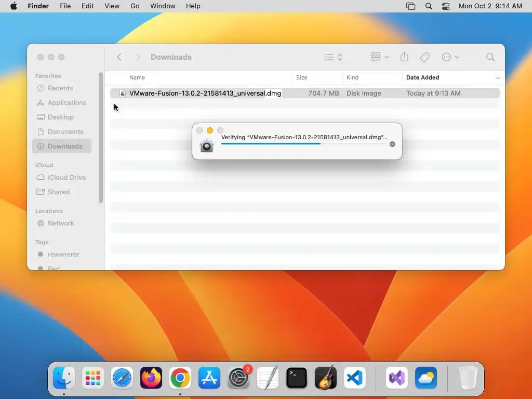Open Stage Manager icon in menu bar
This screenshot has height=399, width=532.
(410, 6)
